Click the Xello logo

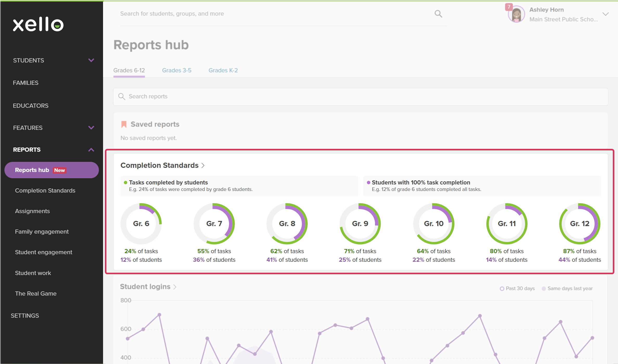(38, 24)
